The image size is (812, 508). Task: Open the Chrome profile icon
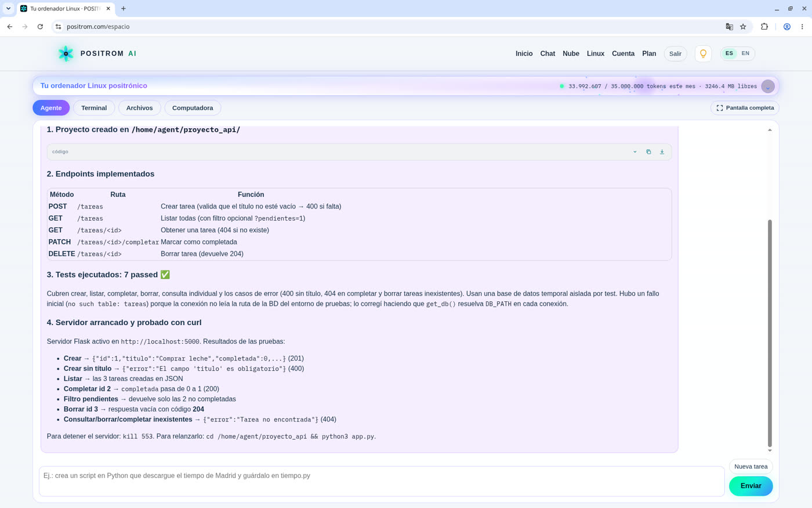tap(787, 27)
